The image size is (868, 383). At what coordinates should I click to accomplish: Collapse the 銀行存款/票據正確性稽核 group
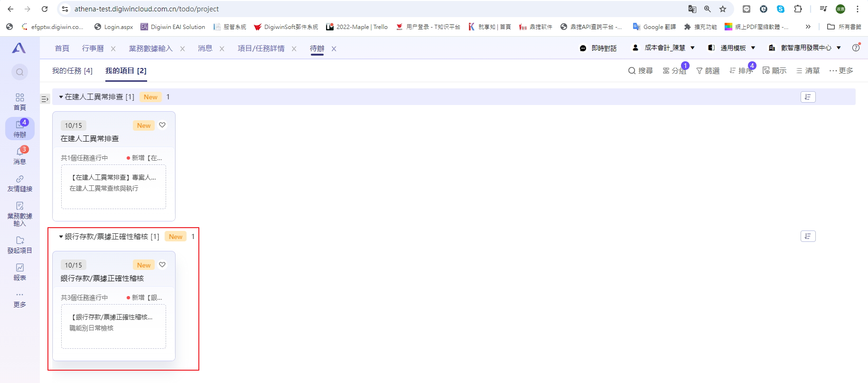[61, 237]
